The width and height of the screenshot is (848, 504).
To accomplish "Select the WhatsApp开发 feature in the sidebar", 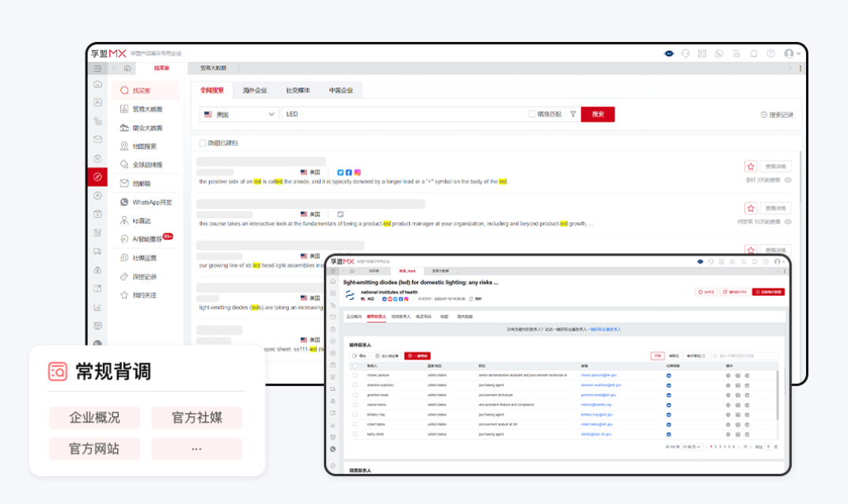I will [x=147, y=201].
